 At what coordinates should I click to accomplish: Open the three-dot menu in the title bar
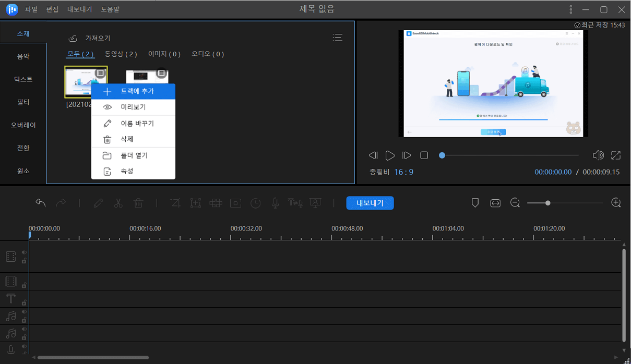(572, 9)
